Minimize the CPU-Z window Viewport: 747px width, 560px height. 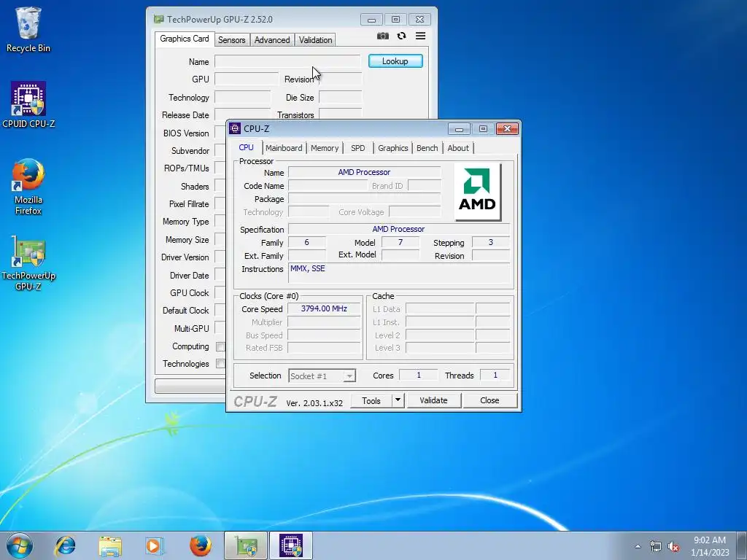point(460,129)
